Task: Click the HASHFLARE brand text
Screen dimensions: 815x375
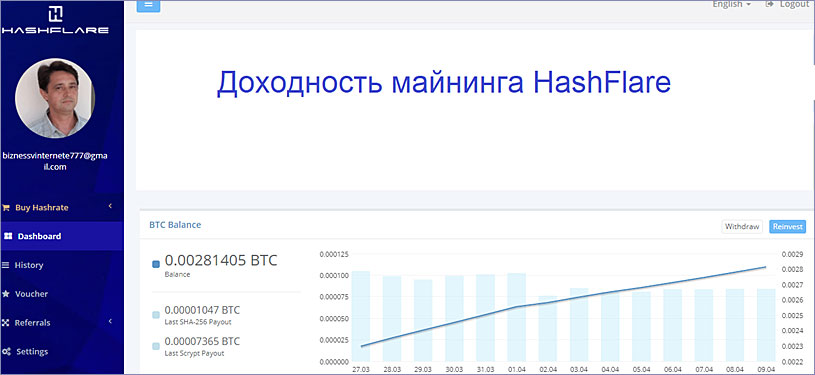Action: point(55,30)
